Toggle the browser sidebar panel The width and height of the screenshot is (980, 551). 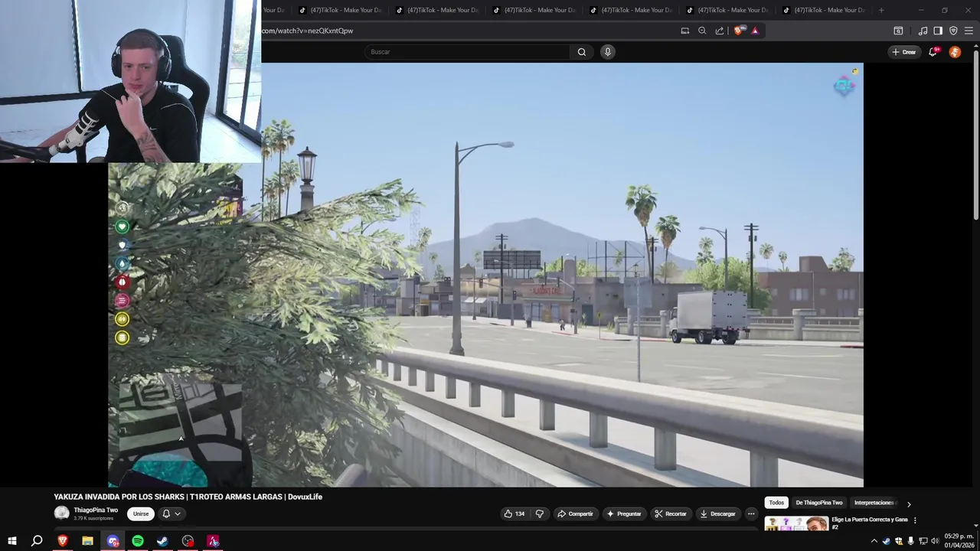(x=938, y=31)
